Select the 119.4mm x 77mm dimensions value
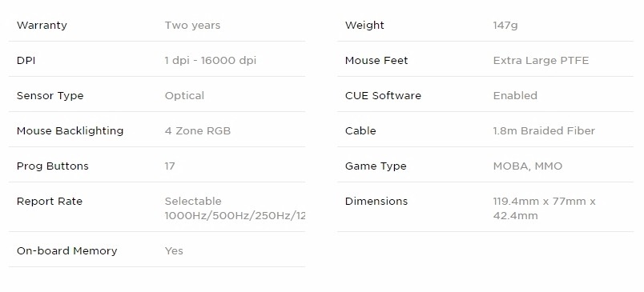The height and width of the screenshot is (292, 644). [x=544, y=209]
